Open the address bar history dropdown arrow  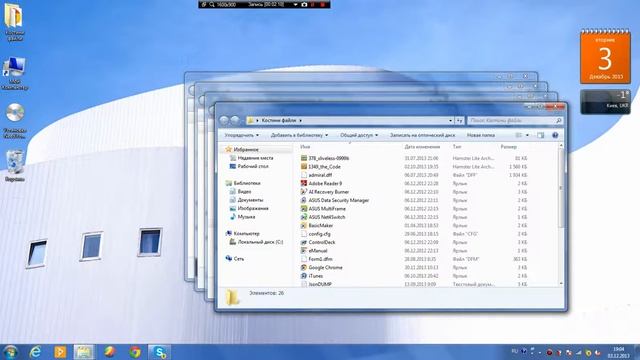click(451, 120)
